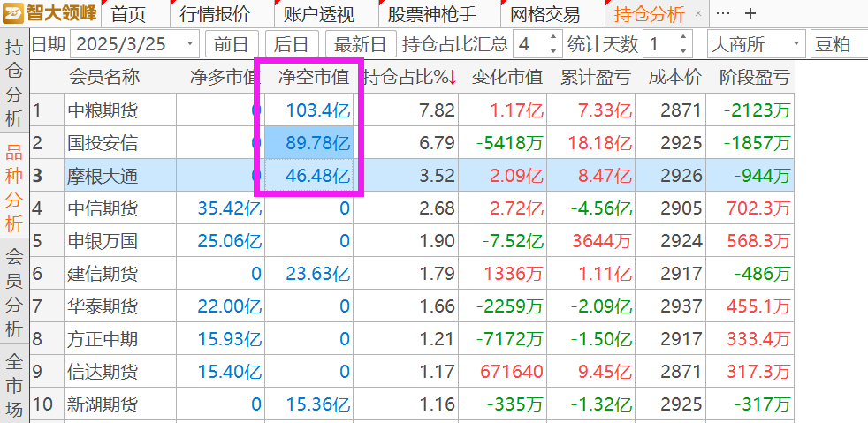Viewport: 868px width, 423px height.
Task: Sort by 会员名称 column header
Action: pyautogui.click(x=103, y=78)
